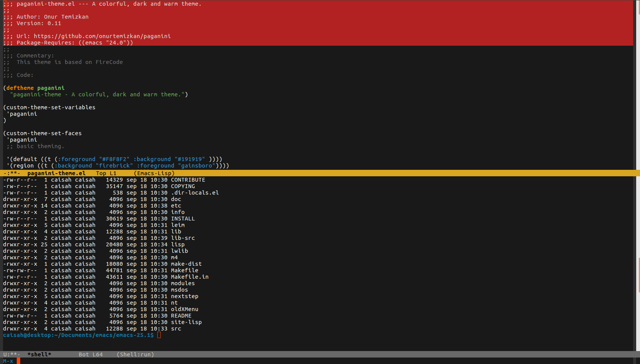Click the Commentary: comment line

tap(29, 56)
